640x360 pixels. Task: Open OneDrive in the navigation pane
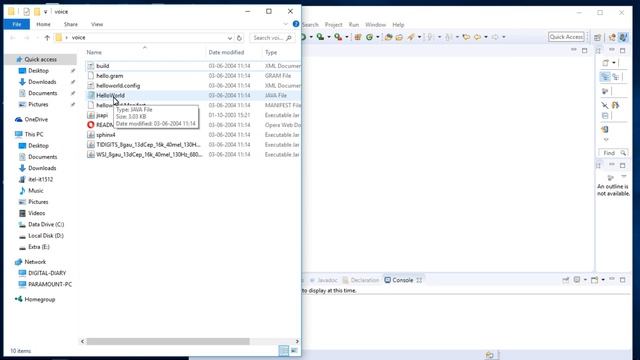[36, 120]
